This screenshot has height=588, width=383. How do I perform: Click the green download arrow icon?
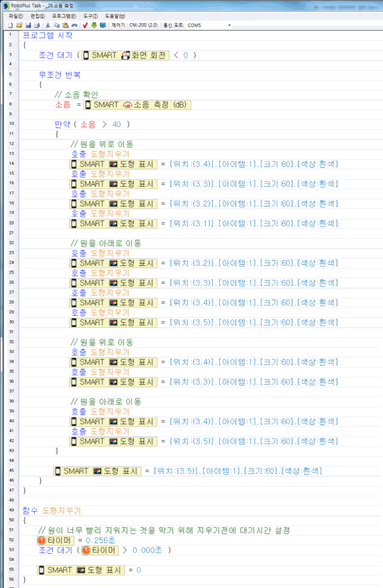(94, 25)
